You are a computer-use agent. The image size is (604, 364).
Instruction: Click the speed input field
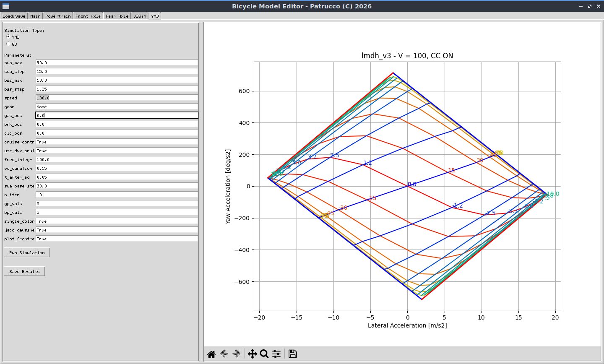point(117,98)
